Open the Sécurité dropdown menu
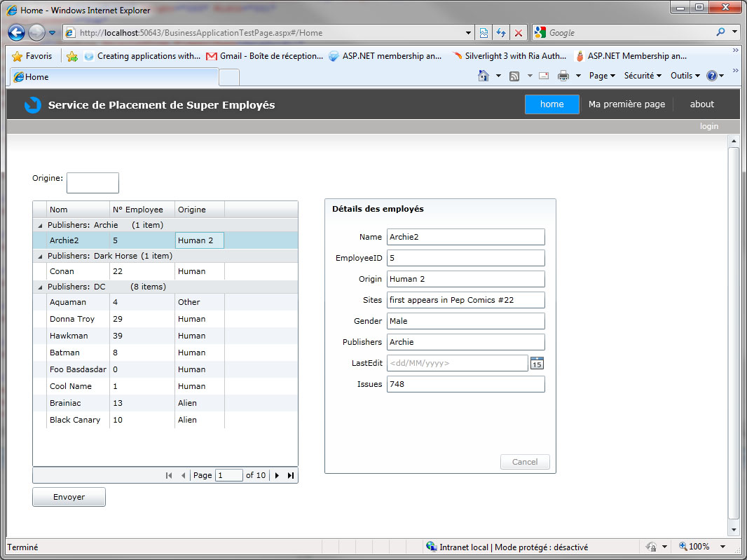The height and width of the screenshot is (560, 747). (643, 76)
